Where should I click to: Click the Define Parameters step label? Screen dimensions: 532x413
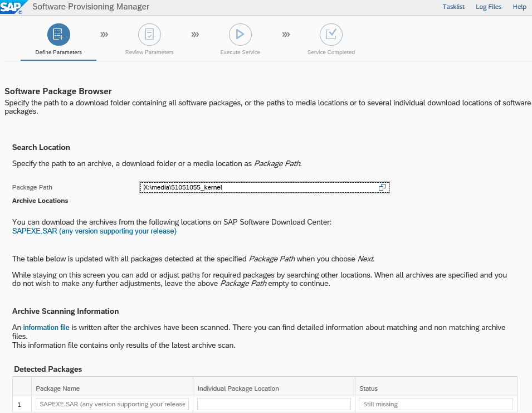(x=58, y=52)
